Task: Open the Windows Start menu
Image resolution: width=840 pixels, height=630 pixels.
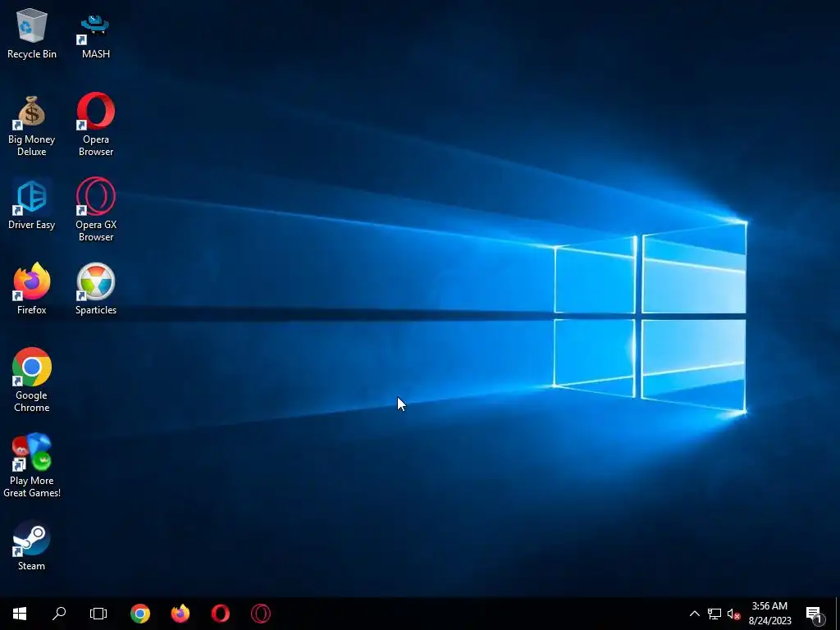Action: [x=20, y=614]
